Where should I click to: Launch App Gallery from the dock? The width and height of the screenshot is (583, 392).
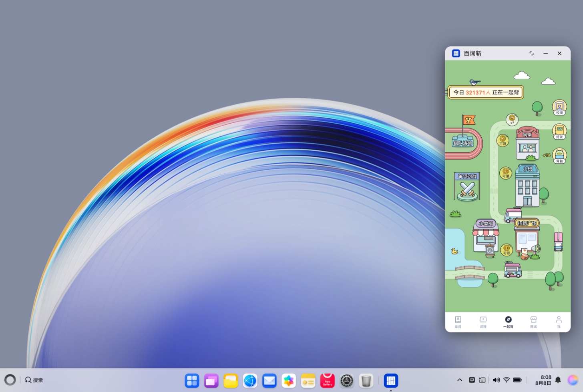pos(327,380)
